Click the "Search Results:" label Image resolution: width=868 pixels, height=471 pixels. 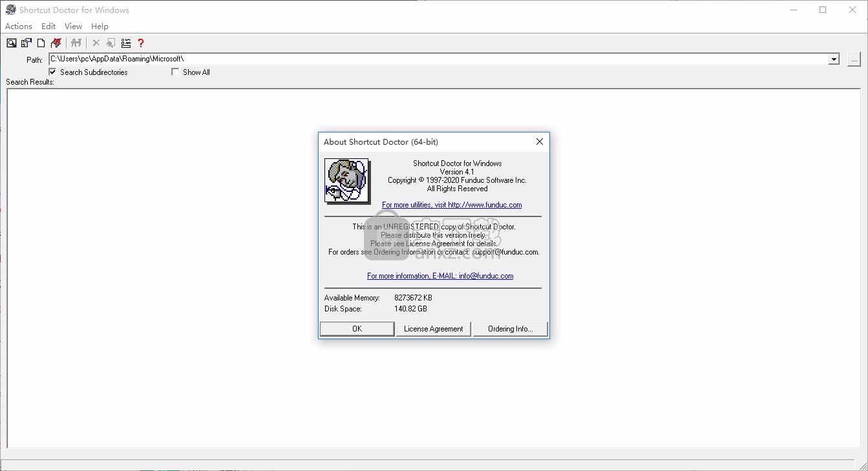30,82
